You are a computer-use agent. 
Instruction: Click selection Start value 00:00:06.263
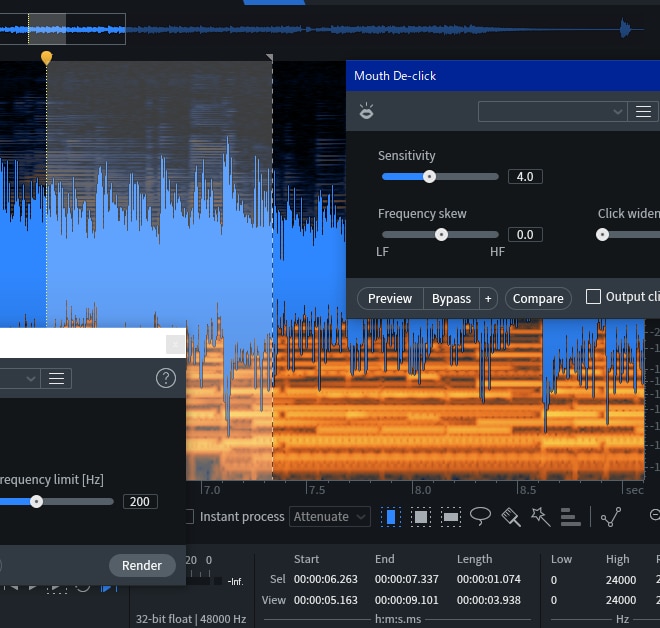[x=325, y=579]
